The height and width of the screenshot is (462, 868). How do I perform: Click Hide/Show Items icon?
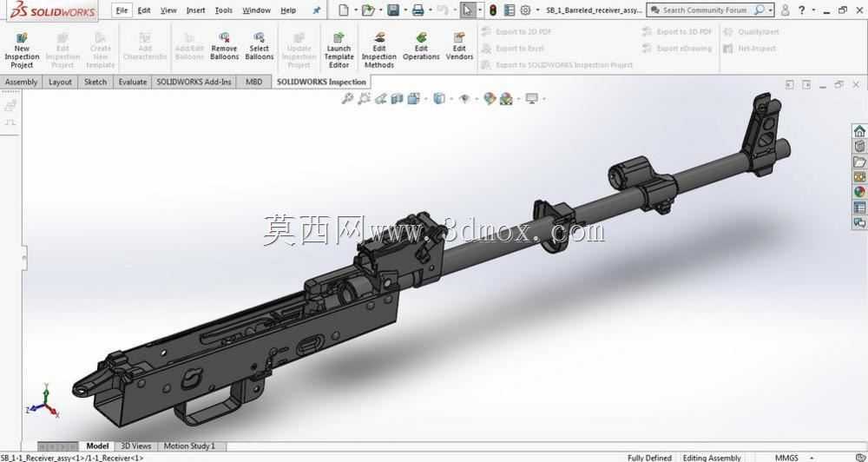pos(464,99)
